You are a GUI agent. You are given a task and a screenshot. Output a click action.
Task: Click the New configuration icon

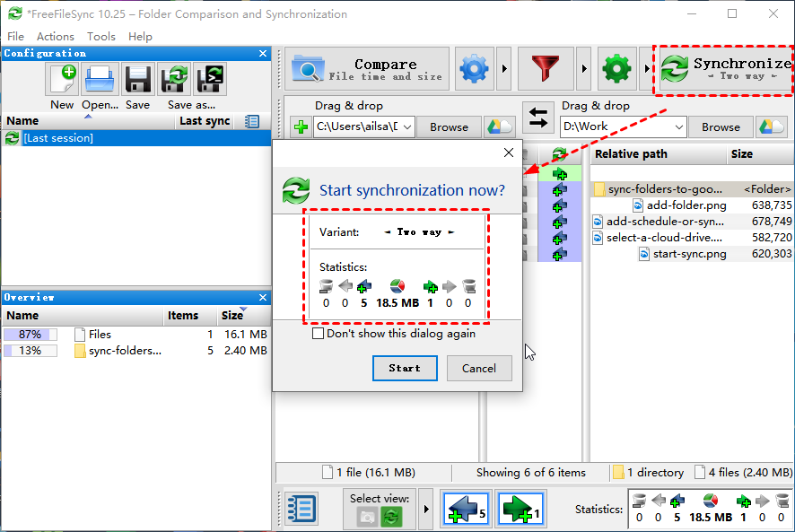62,80
